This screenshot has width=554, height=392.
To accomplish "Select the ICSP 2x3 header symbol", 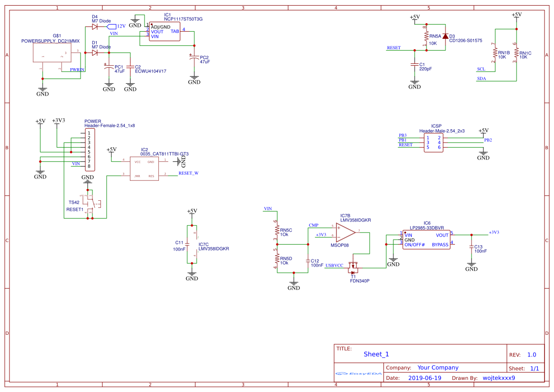I will (x=433, y=143).
